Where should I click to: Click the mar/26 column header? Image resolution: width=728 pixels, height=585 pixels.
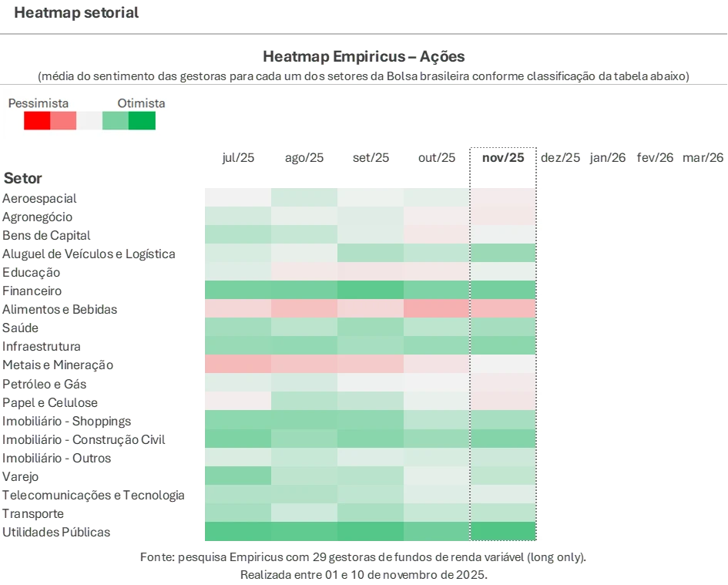point(703,158)
